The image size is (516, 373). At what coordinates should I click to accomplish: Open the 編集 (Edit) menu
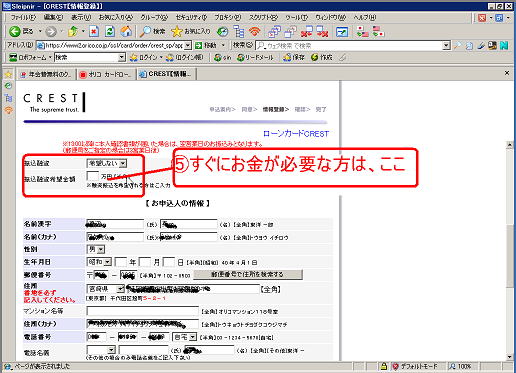click(53, 17)
